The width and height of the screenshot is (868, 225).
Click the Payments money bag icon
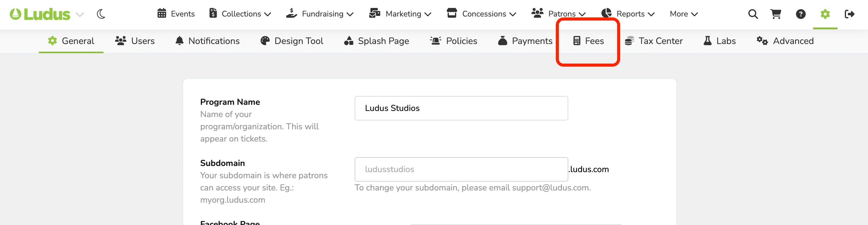click(503, 41)
